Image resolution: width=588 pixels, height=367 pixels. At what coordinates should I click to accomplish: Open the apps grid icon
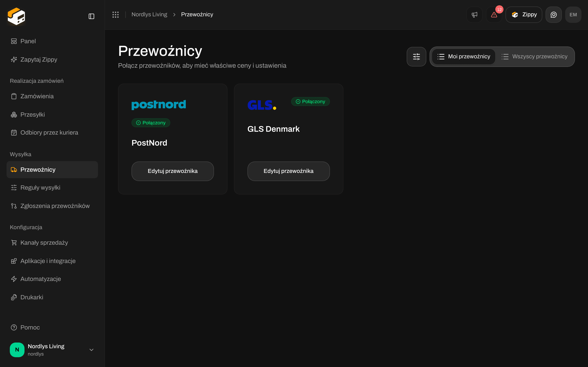pyautogui.click(x=115, y=14)
